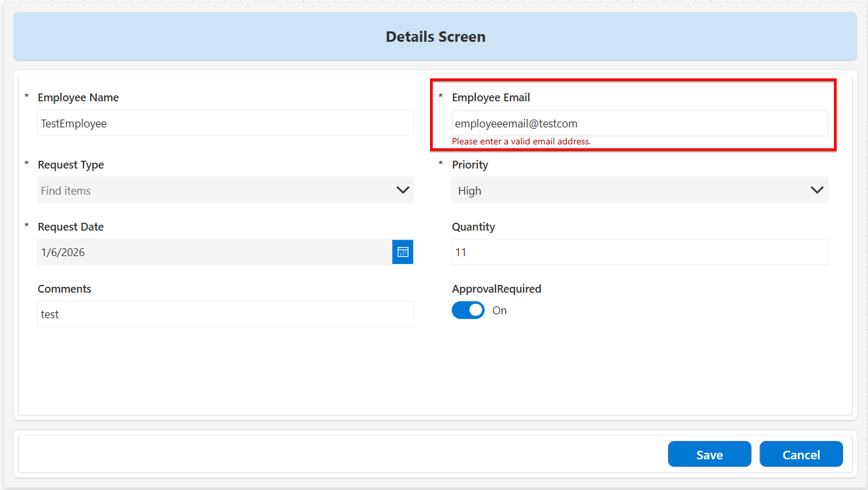The width and height of the screenshot is (868, 490).
Task: Toggle the ApprovalRequired switch off
Action: [x=468, y=310]
